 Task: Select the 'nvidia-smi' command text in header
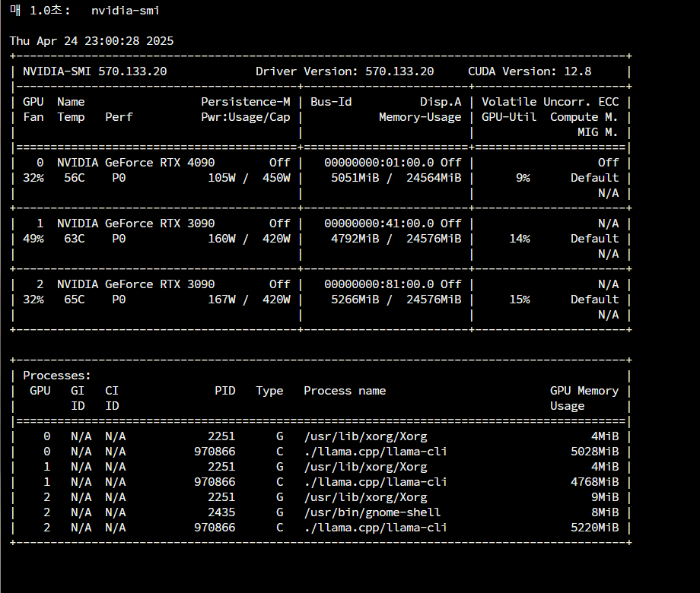(x=126, y=11)
